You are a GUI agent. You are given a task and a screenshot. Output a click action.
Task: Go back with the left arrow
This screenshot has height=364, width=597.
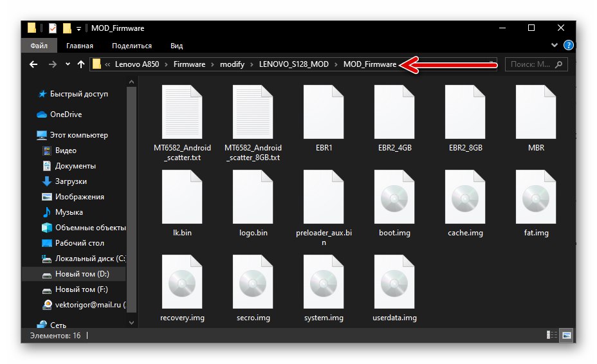tap(33, 64)
